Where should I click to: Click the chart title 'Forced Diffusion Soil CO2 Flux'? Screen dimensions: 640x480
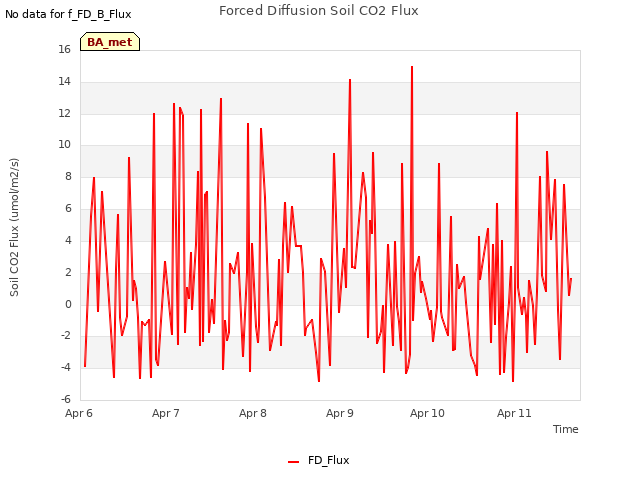pyautogui.click(x=319, y=11)
